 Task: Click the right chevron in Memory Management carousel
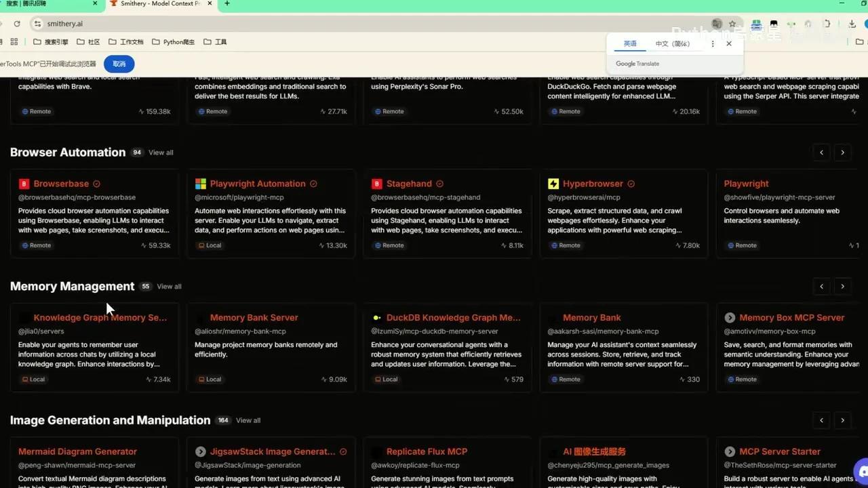click(x=842, y=286)
